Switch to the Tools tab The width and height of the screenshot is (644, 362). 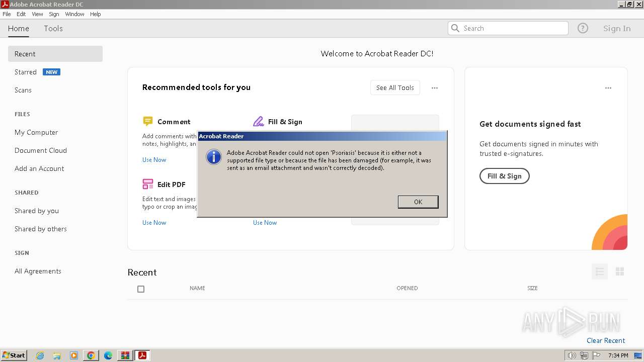(53, 28)
